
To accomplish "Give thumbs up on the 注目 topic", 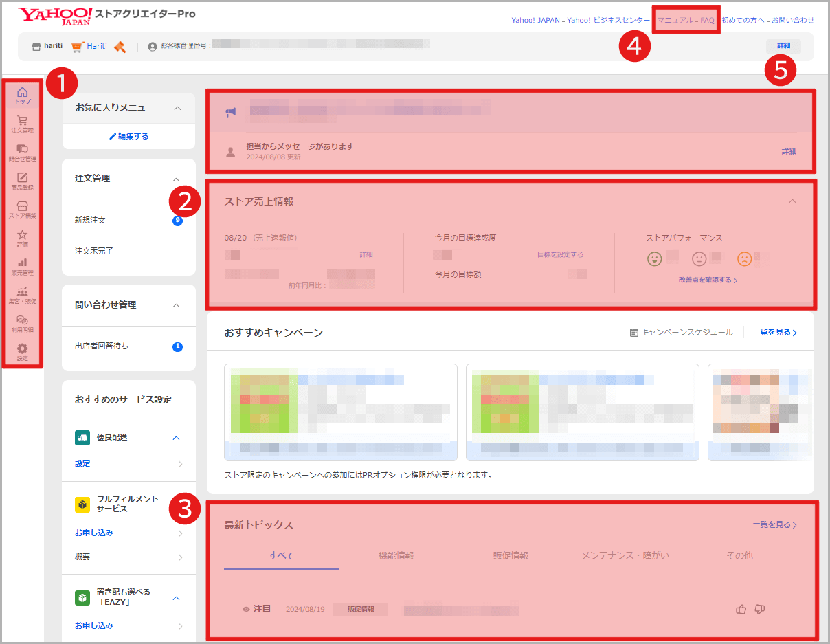I will pos(741,609).
